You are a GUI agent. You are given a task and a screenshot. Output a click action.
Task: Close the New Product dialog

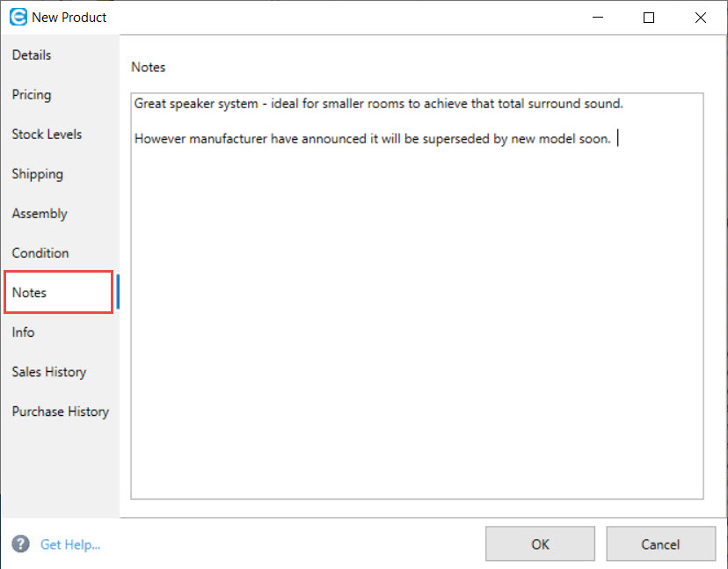click(x=700, y=18)
